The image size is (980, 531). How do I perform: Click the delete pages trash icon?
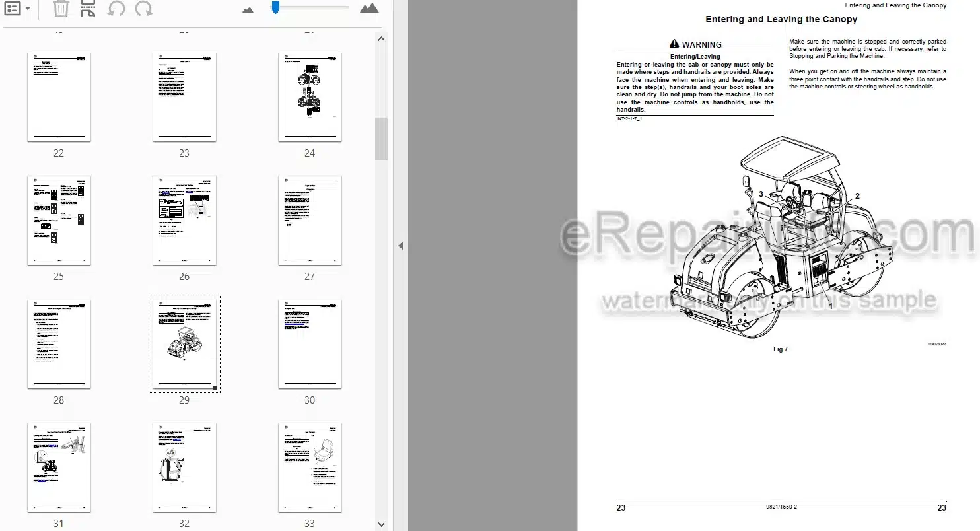[x=61, y=9]
